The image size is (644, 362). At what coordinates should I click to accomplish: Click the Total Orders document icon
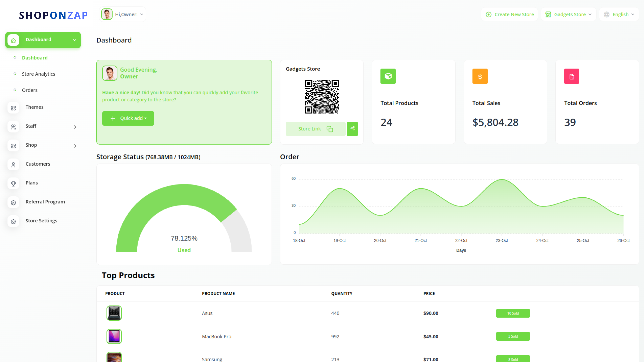(572, 76)
